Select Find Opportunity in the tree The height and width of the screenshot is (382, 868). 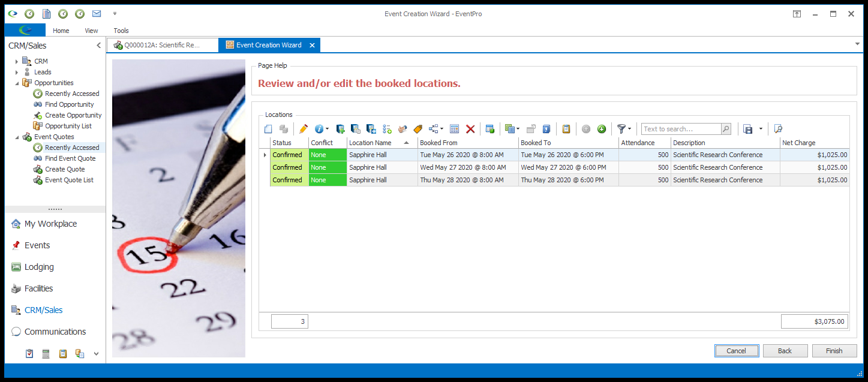[69, 104]
